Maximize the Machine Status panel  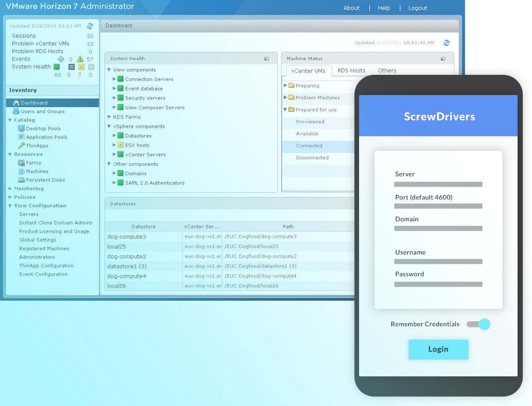pos(443,59)
